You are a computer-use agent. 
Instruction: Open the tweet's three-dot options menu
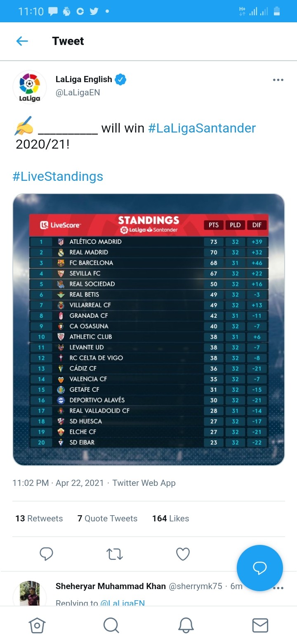278,80
